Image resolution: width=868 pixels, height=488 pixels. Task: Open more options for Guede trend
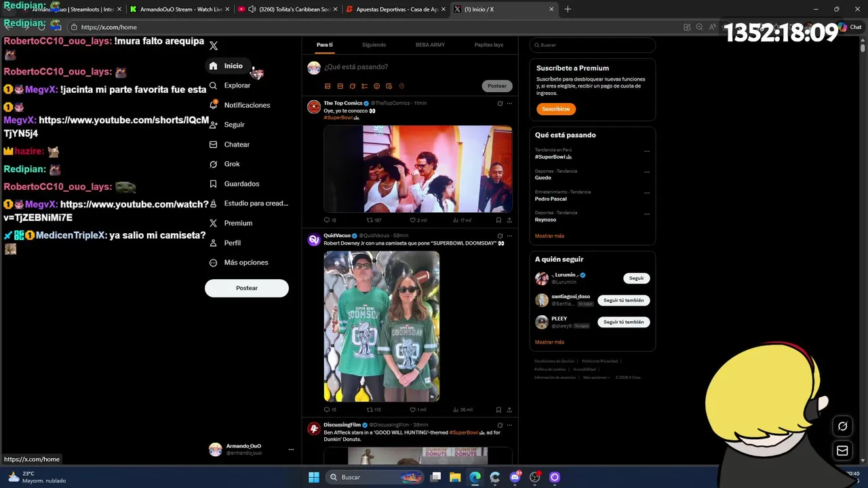coord(647,172)
